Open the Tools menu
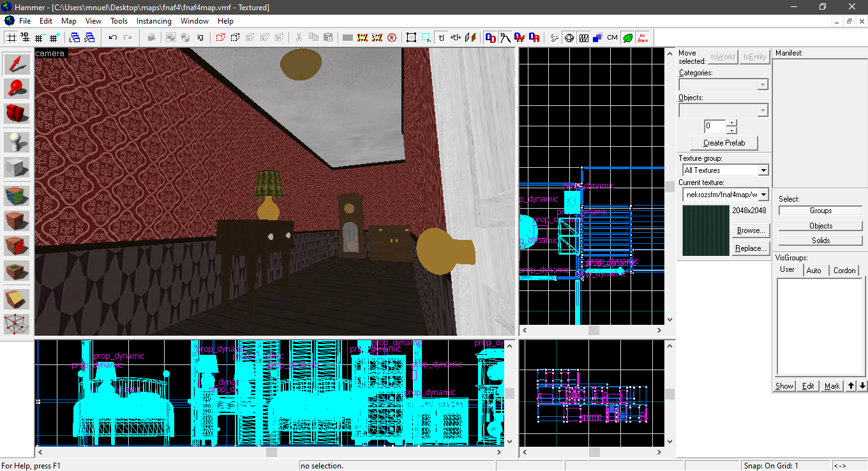Viewport: 868px width, 471px height. [x=119, y=21]
